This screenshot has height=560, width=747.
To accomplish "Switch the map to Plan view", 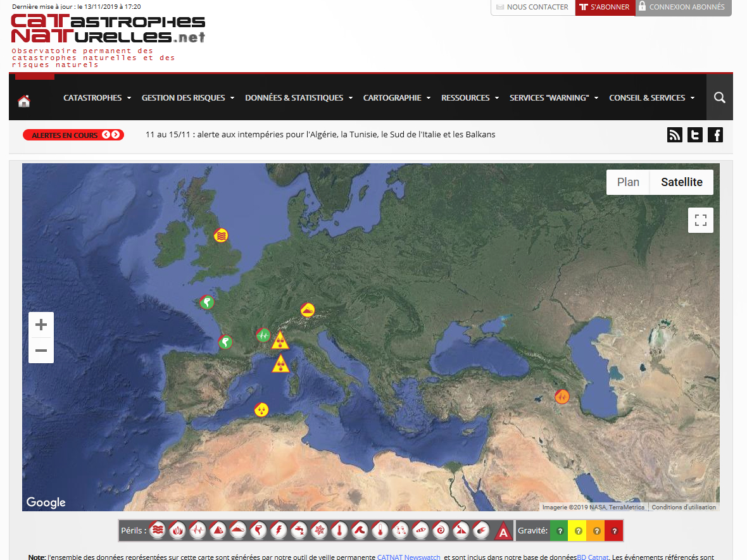I will [628, 182].
